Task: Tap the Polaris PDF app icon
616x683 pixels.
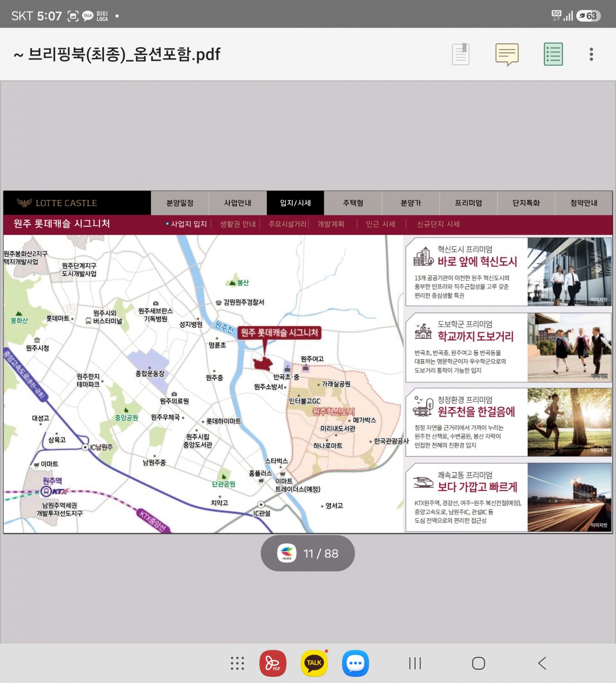Action: click(273, 663)
